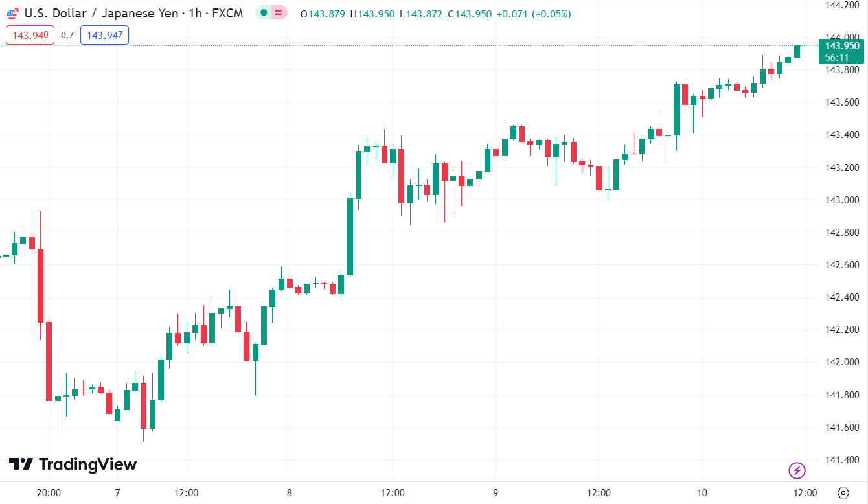This screenshot has height=504, width=868.
Task: Click the 20:00 time axis label
Action: 49,493
